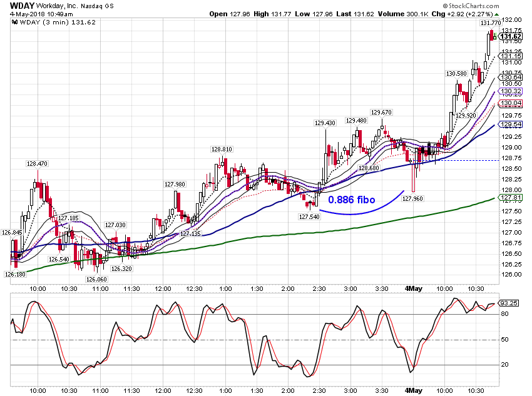Click the Volume 300.1K header value

point(403,14)
